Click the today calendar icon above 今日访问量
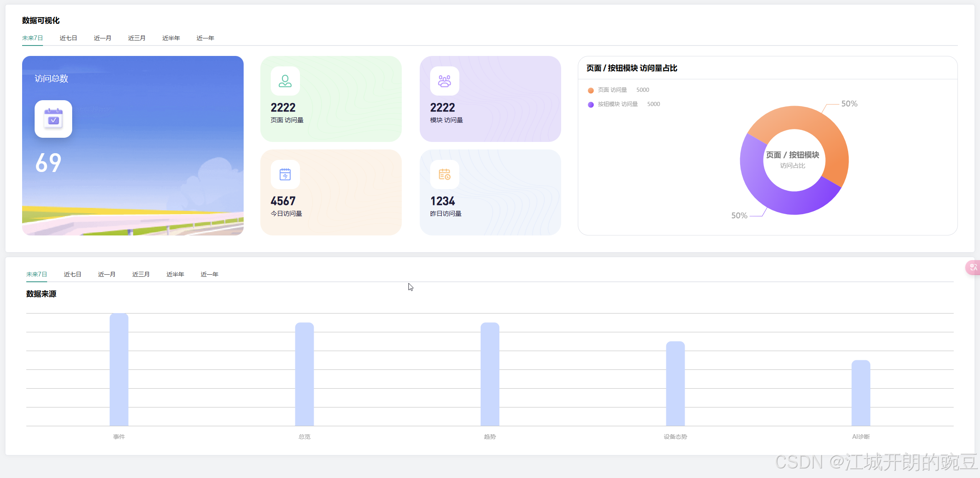Viewport: 980px width, 478px height. pyautogui.click(x=285, y=175)
